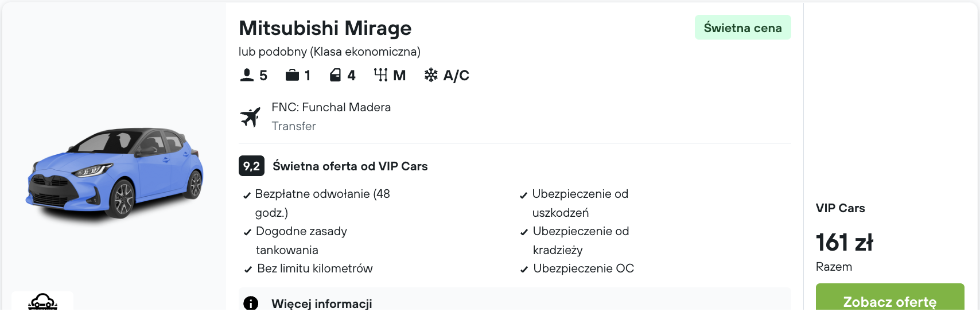Click the supplier logo under car image
This screenshot has height=312, width=980.
(x=42, y=302)
